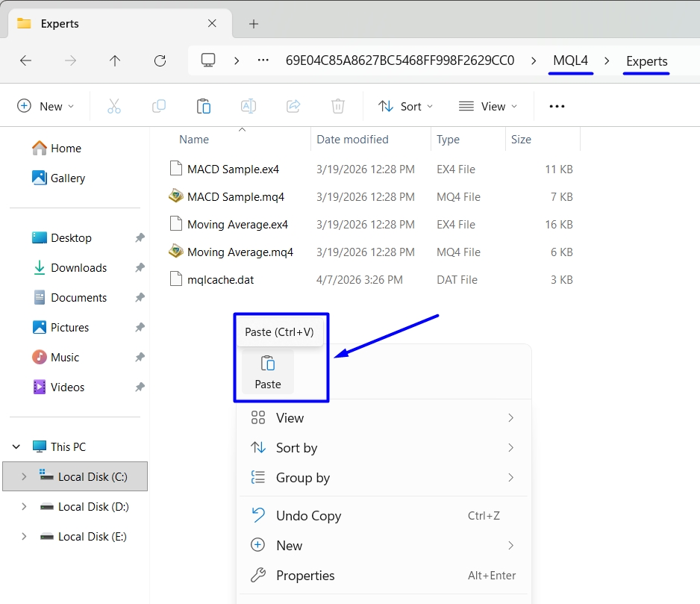This screenshot has width=700, height=604.
Task: Open the New dropdown in the toolbar
Action: [x=45, y=106]
